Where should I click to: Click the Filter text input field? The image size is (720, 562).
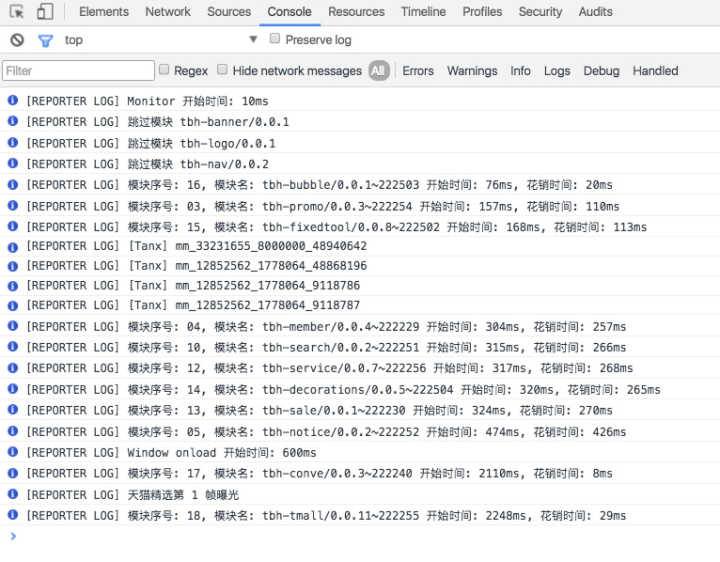78,71
